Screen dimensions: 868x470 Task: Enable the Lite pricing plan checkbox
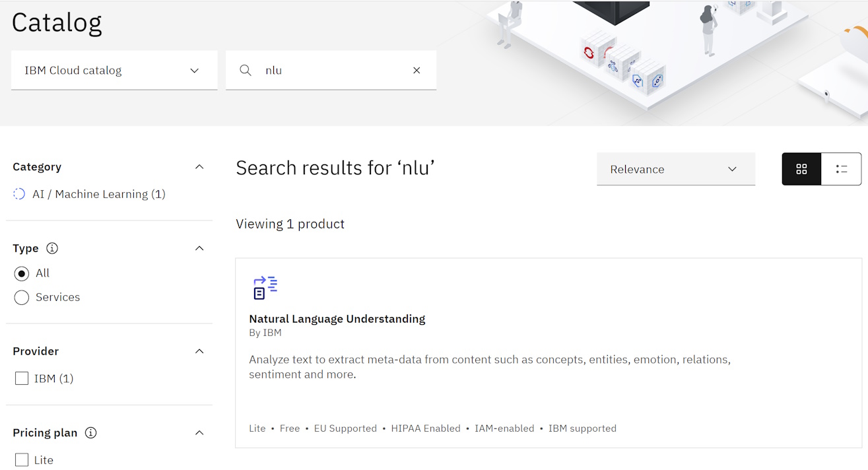[x=22, y=460]
